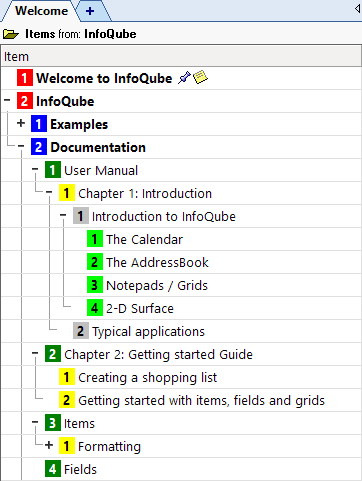Click the bright green 3 badge of Notepads / Grids
Screen dimensions: 362x481
95,285
